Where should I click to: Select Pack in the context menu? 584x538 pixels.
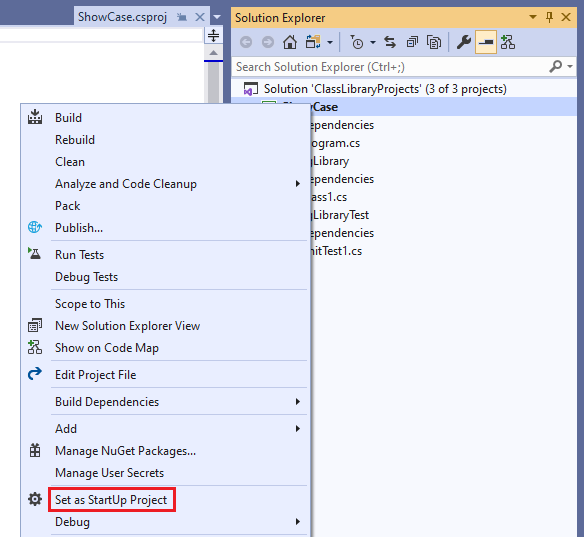pos(67,206)
